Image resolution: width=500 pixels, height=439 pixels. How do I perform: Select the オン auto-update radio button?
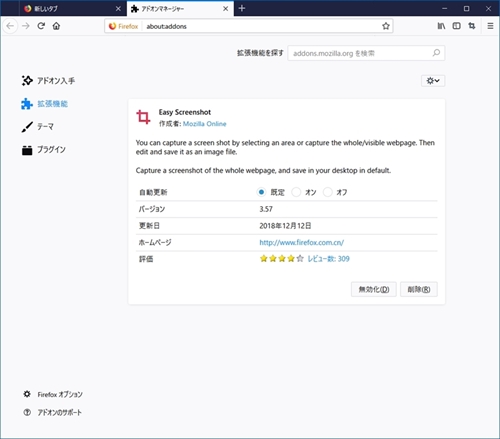[296, 192]
